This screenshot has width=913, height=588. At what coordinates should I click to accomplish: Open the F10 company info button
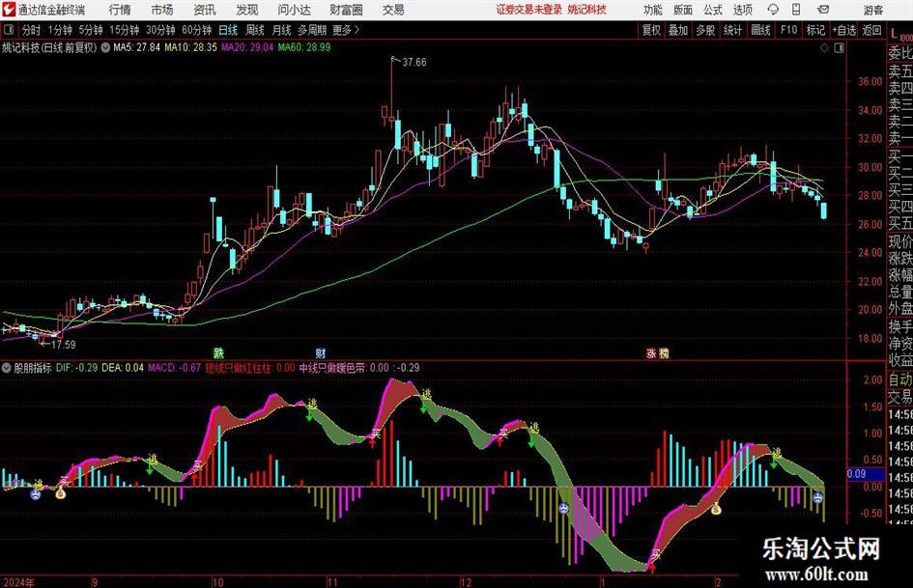[x=789, y=30]
